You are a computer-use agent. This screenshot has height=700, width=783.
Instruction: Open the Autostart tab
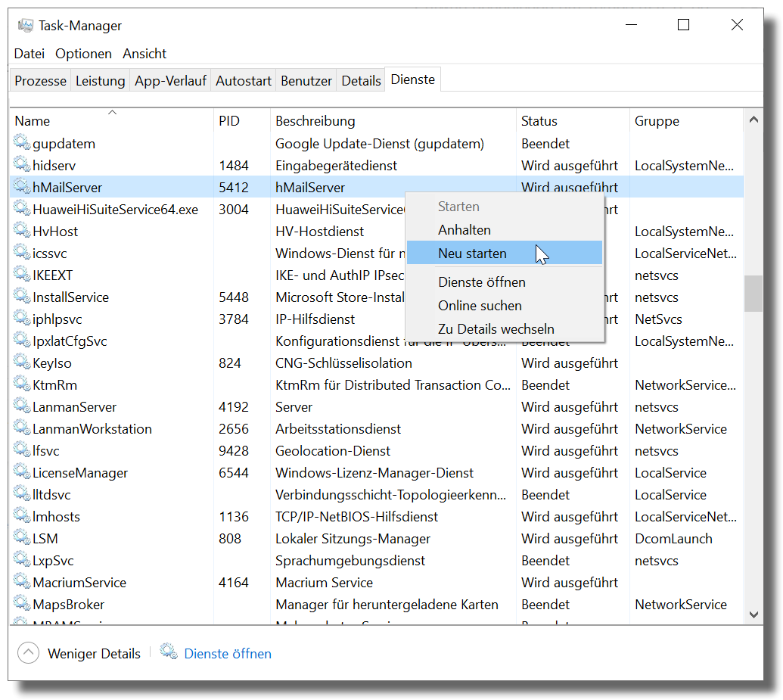pyautogui.click(x=243, y=81)
